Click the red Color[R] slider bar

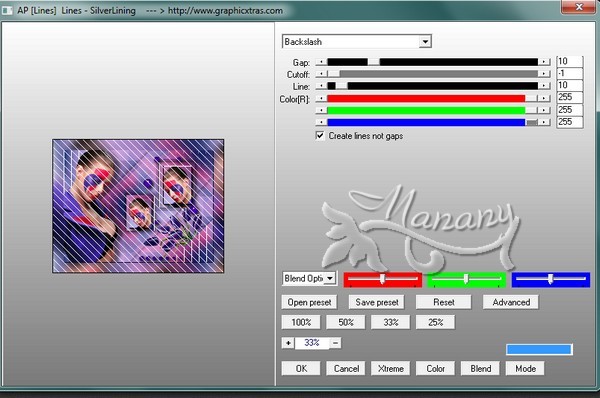(x=432, y=99)
